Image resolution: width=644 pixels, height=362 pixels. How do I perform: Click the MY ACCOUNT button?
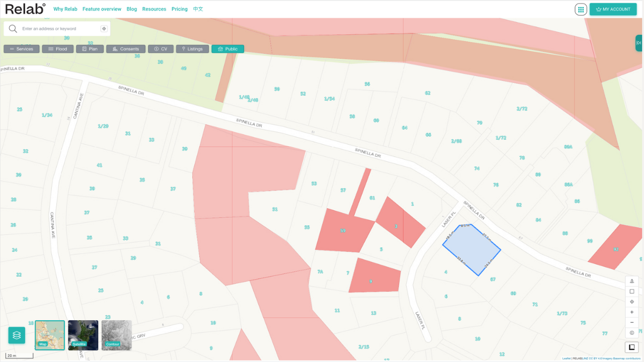[x=613, y=9]
